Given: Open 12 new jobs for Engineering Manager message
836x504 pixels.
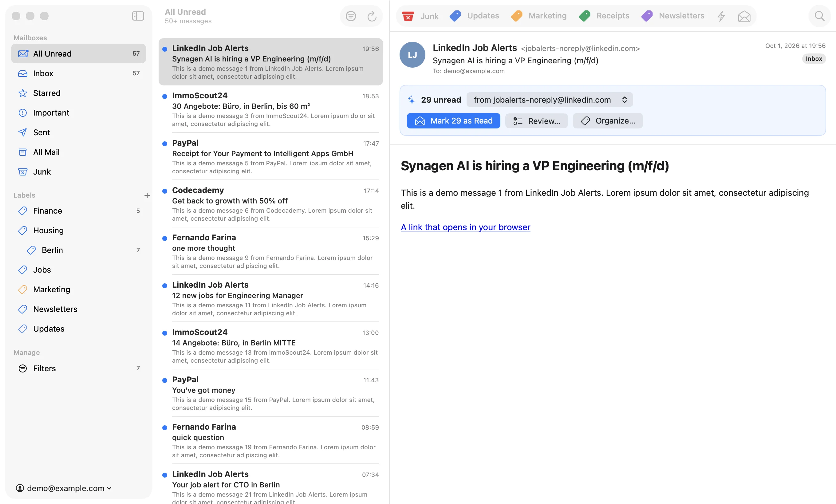Looking at the screenshot, I should (x=271, y=298).
